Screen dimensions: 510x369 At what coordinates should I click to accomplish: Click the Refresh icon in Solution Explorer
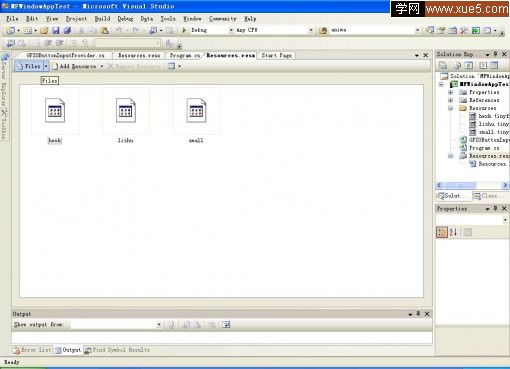pos(468,65)
